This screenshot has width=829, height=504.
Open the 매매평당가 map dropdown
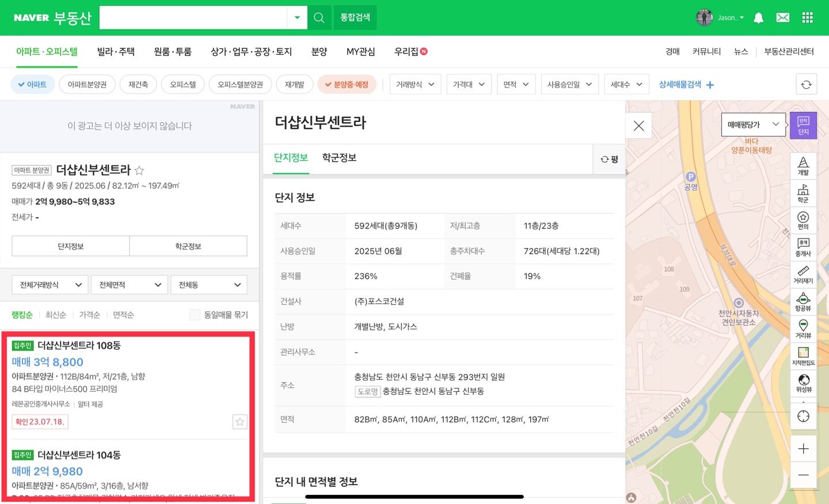click(753, 124)
